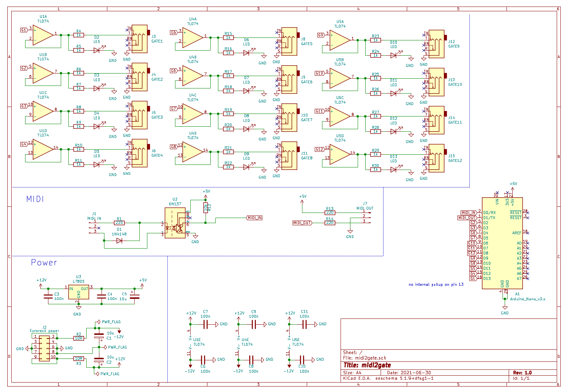Click the 'Size: A4' text
The width and height of the screenshot is (564, 392).
[352, 373]
